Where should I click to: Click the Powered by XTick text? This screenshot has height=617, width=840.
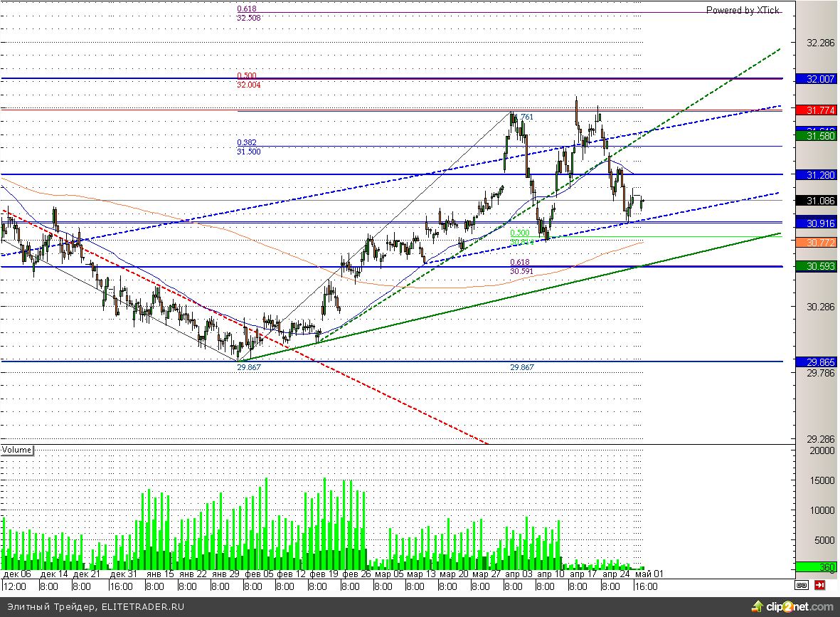point(742,10)
